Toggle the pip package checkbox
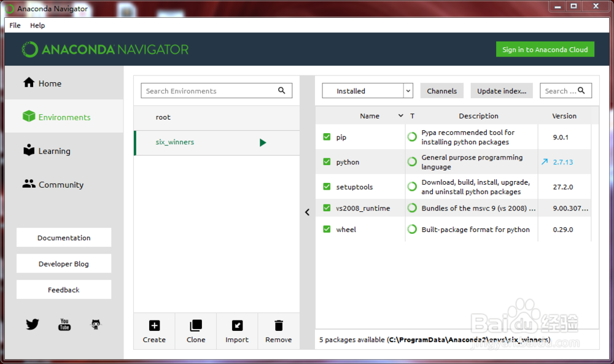The image size is (614, 364). point(327,137)
